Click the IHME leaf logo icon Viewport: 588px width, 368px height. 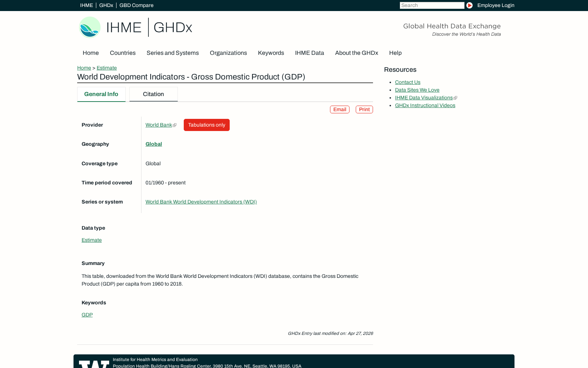[x=90, y=27]
